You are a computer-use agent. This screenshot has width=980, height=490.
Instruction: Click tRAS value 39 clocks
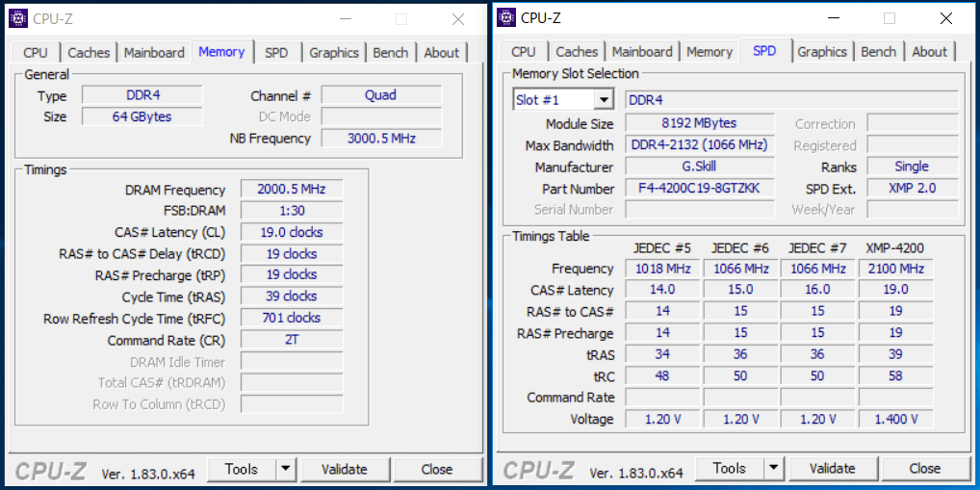coord(292,297)
